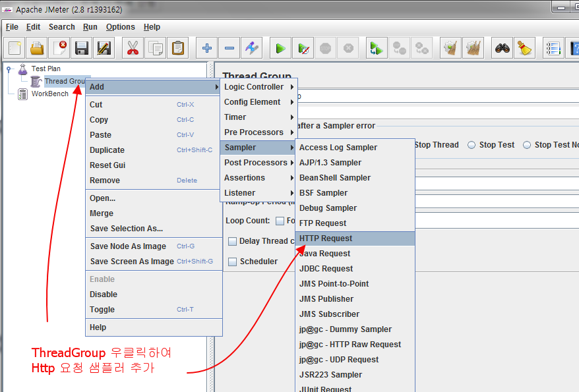Click the Remote Start All icon

tap(377, 48)
